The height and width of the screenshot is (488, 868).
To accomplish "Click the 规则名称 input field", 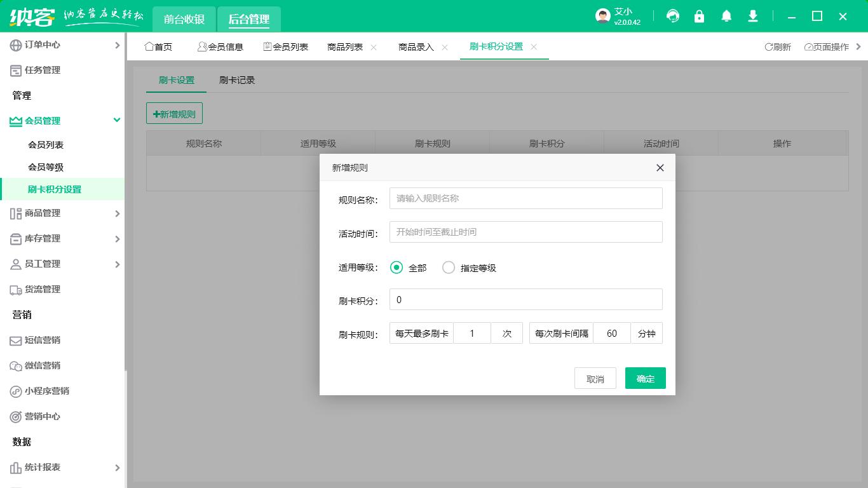I will pos(526,198).
